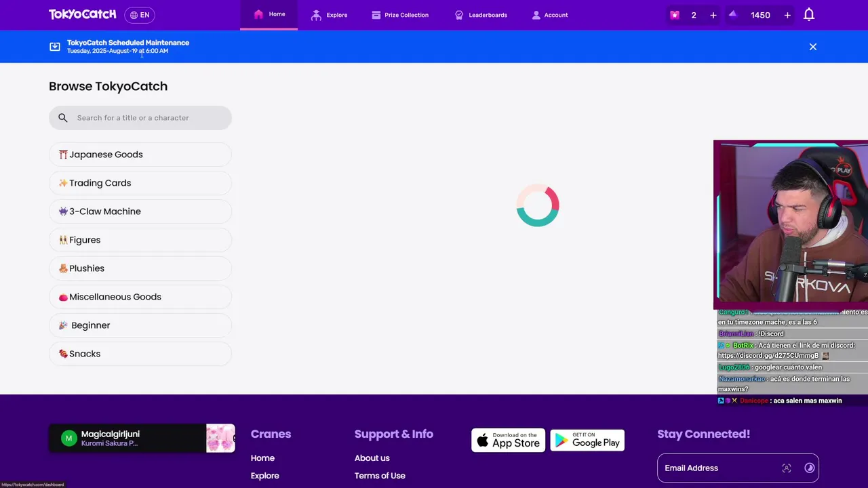Dismiss the scheduled maintenance banner
Viewport: 868px width, 488px height.
click(x=813, y=47)
